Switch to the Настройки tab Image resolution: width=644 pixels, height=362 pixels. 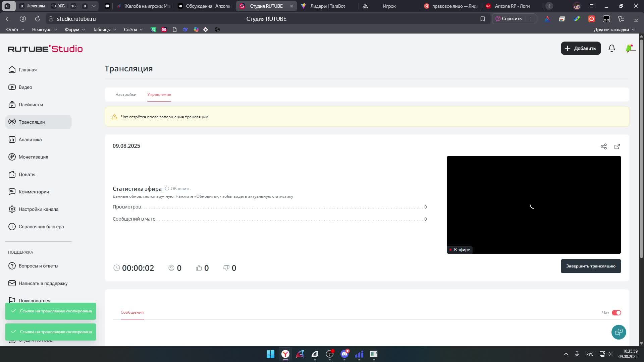coord(126,95)
